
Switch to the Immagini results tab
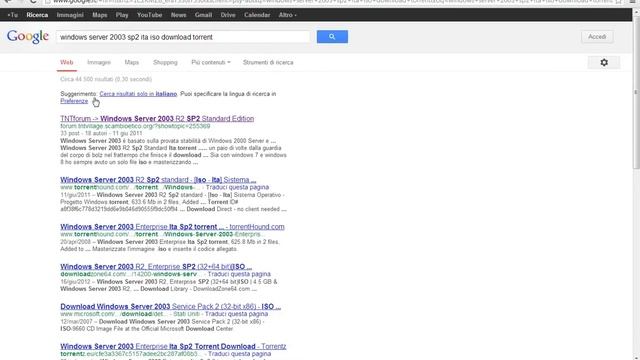99,62
